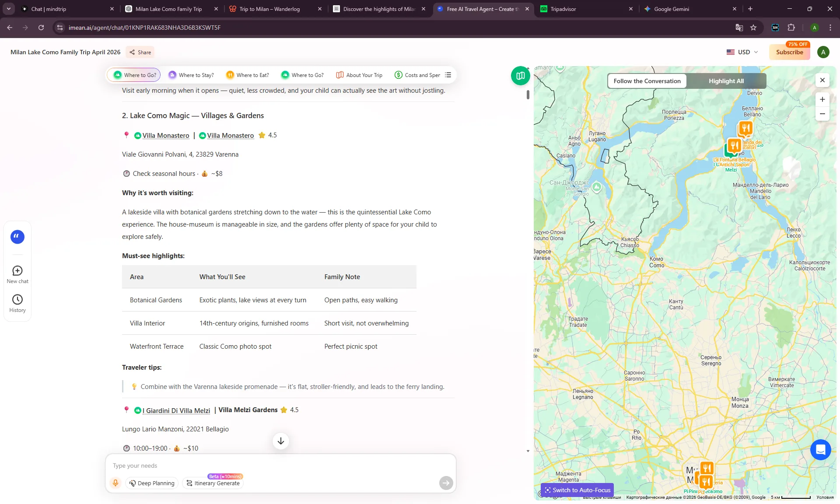Select the Where to Eat? chip
This screenshot has height=504, width=840.
pos(248,75)
